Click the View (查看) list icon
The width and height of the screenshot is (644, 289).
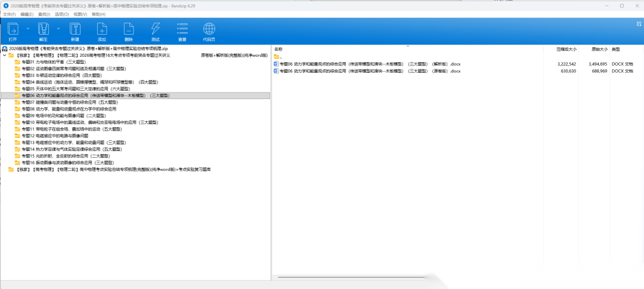click(182, 30)
